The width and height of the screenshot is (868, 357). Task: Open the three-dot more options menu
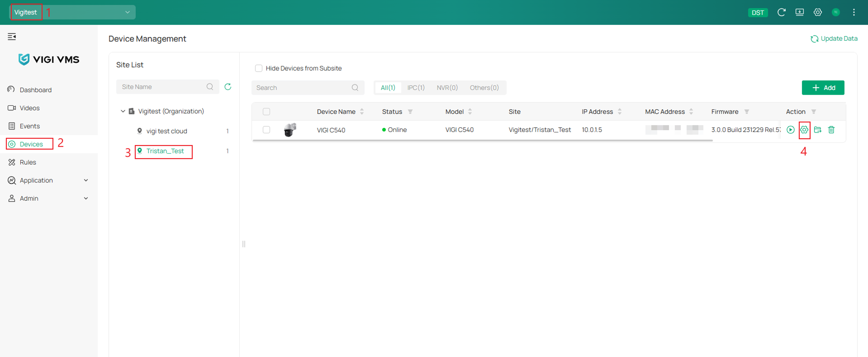tap(854, 12)
